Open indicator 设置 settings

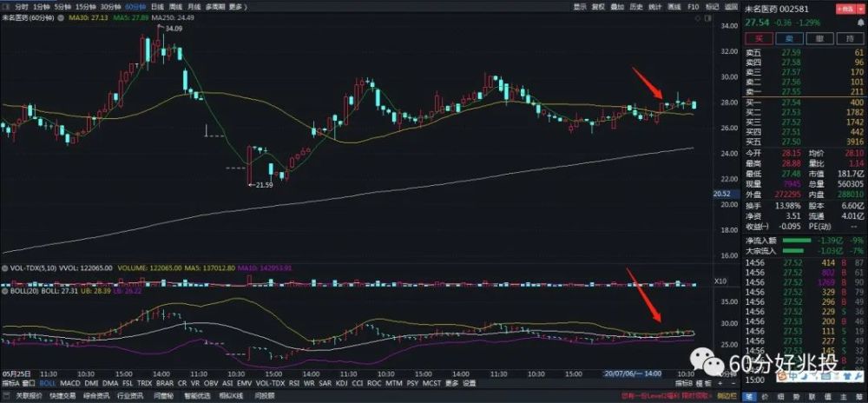tap(469, 383)
